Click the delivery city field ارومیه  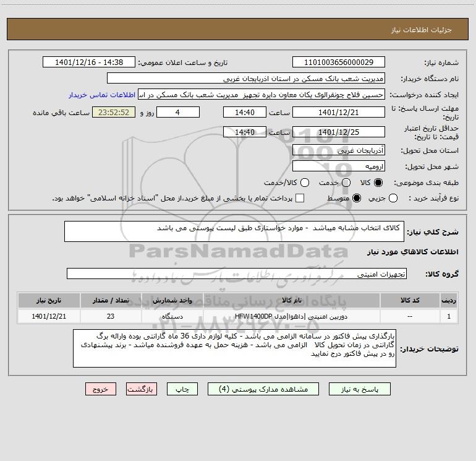[339, 166]
